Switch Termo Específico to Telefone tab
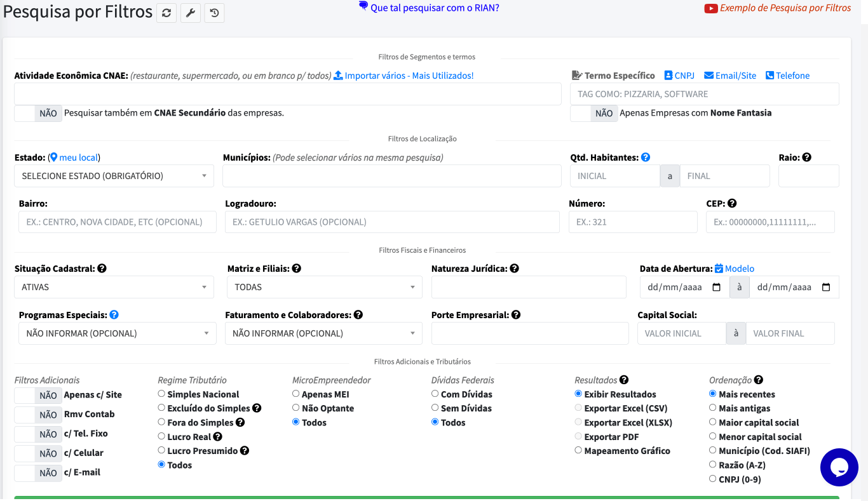This screenshot has height=501, width=868. pyautogui.click(x=788, y=76)
